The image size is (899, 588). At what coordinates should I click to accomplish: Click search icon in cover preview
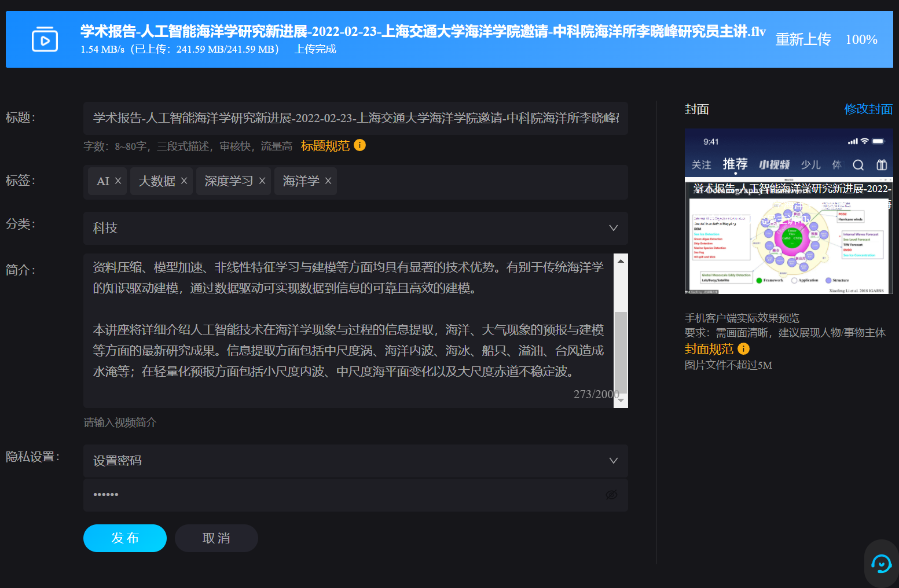(x=858, y=165)
